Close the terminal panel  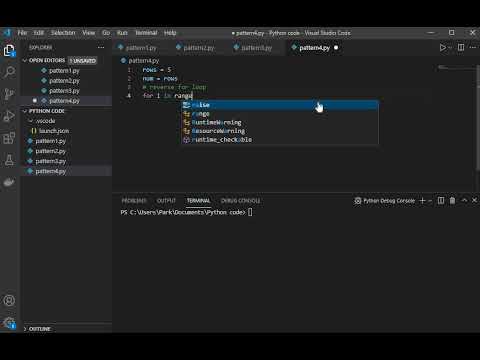[x=475, y=200]
